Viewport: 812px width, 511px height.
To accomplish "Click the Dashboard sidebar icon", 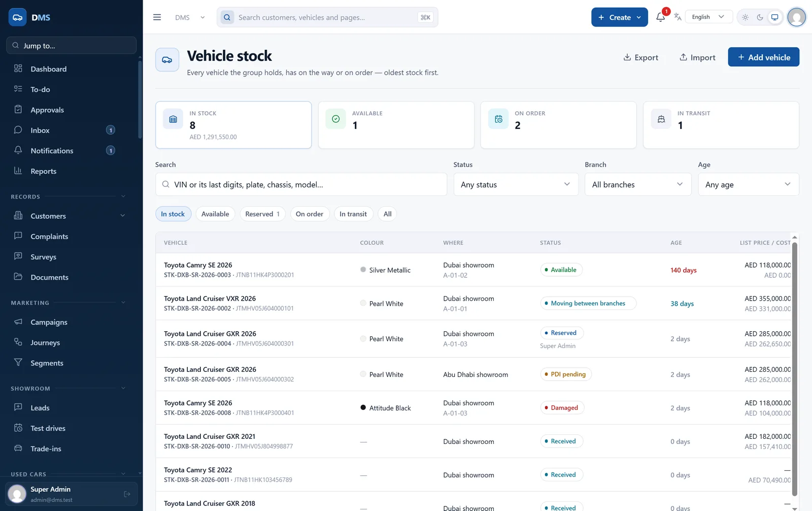I will (18, 69).
